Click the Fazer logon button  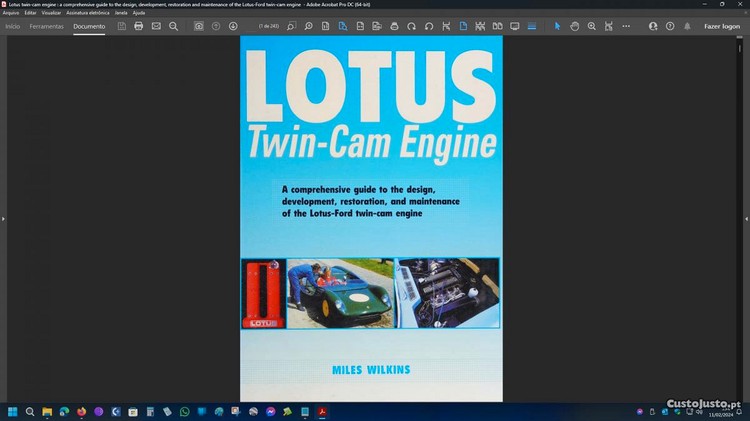(x=722, y=26)
